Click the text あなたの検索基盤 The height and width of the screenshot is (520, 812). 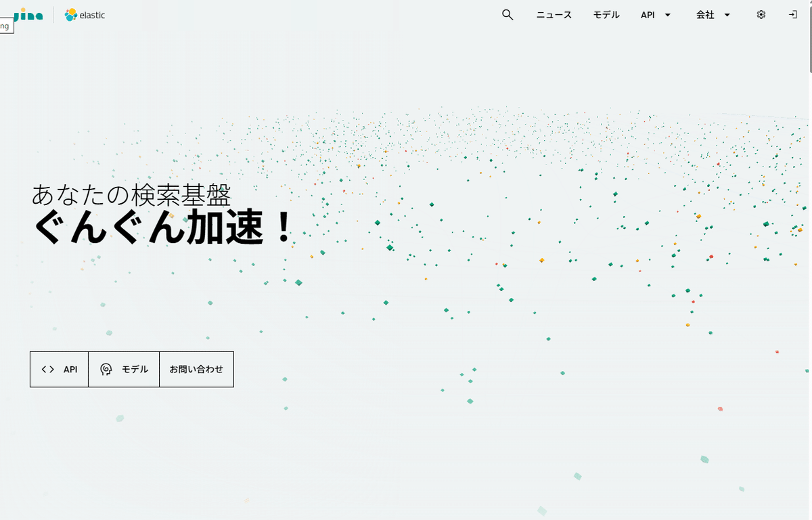(131, 194)
